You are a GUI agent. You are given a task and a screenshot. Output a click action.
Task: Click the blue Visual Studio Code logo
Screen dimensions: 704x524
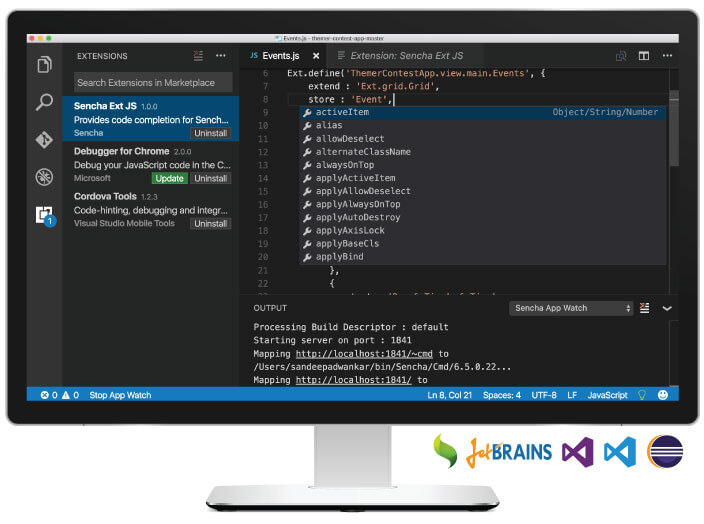point(620,452)
